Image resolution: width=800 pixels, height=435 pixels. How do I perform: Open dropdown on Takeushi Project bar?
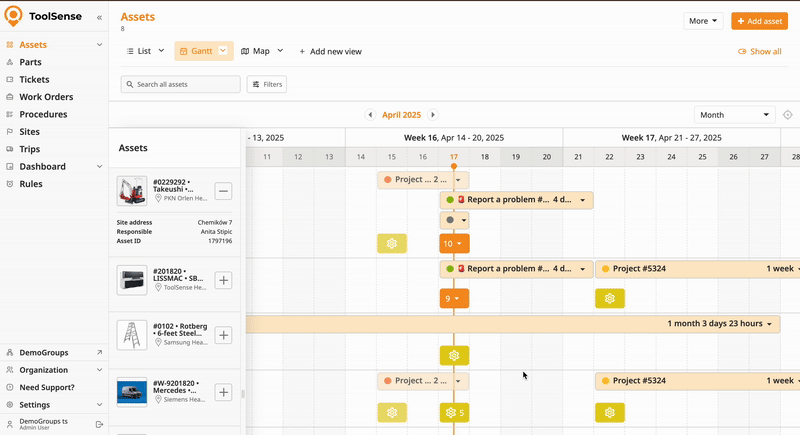(458, 180)
